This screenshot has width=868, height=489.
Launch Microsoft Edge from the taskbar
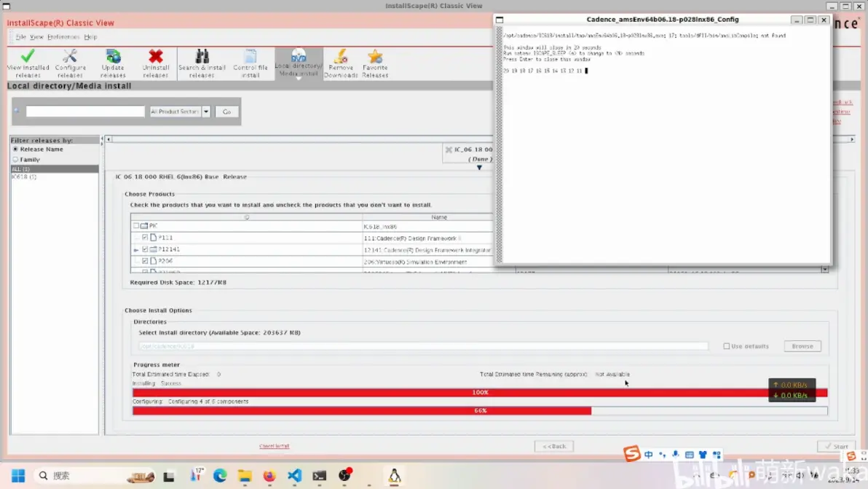coord(220,476)
